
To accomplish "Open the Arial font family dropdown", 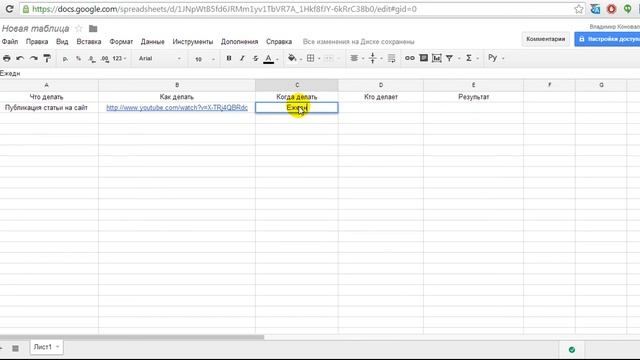I will tap(160, 59).
